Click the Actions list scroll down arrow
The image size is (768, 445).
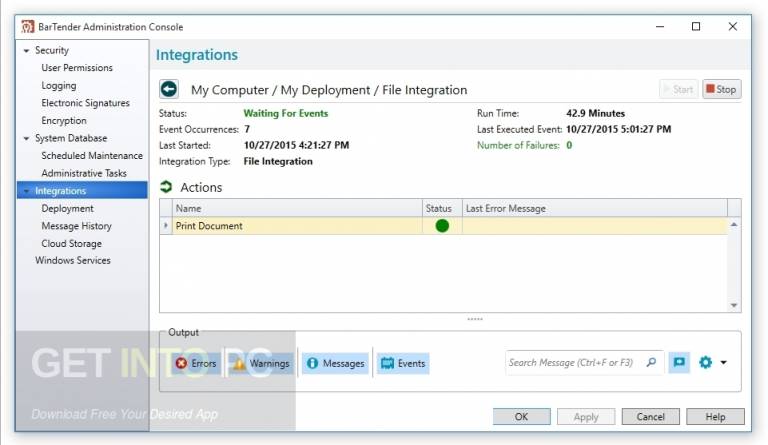pos(734,305)
